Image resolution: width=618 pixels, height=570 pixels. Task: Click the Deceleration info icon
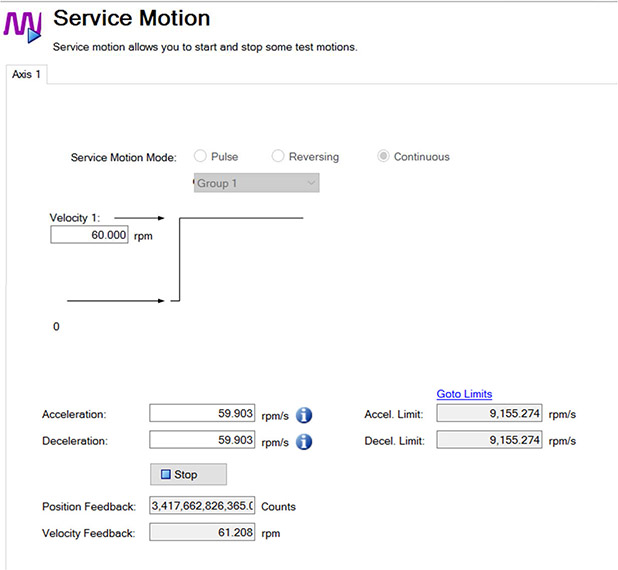pyautogui.click(x=304, y=442)
